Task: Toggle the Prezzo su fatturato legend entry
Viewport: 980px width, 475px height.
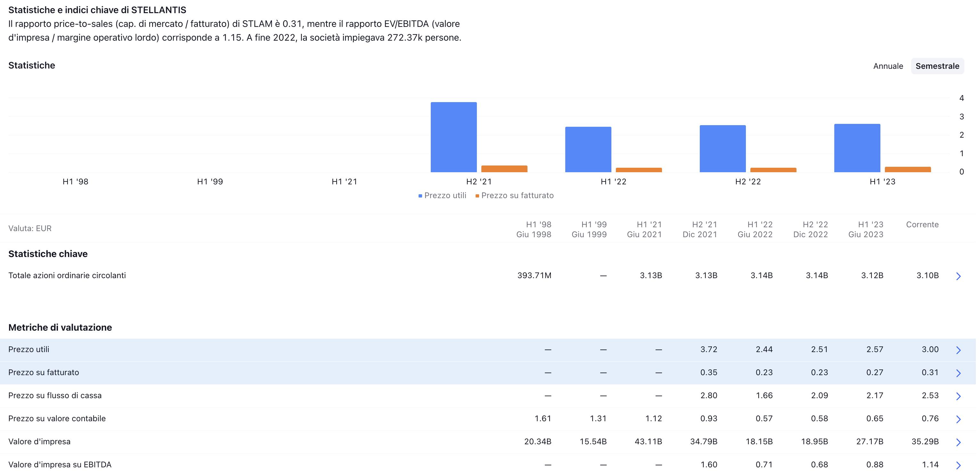Action: coord(514,196)
